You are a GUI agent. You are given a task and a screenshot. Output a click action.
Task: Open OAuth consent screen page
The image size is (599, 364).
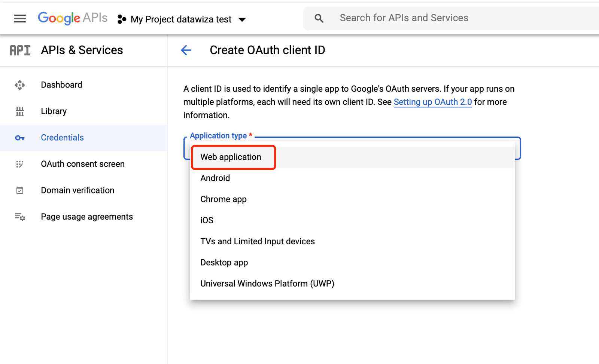point(83,164)
